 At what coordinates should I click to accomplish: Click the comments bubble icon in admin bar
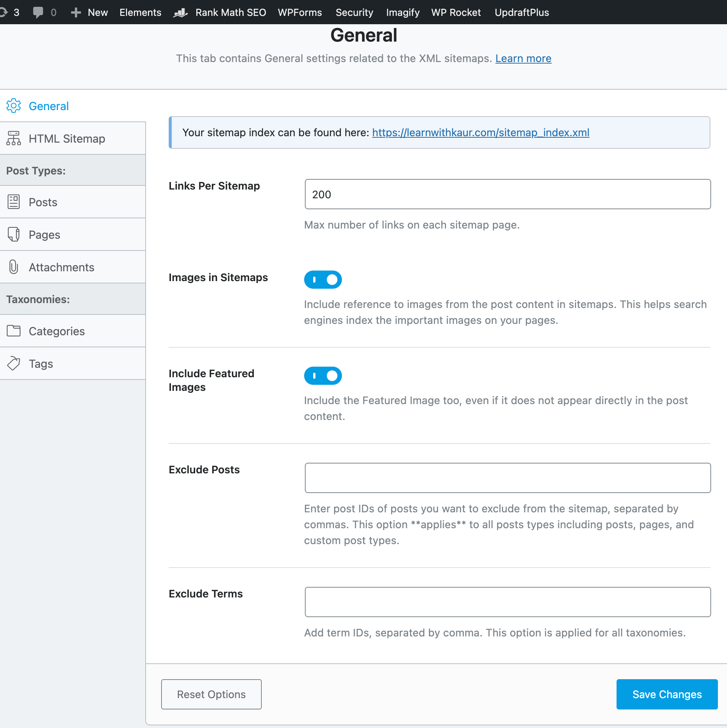click(38, 12)
